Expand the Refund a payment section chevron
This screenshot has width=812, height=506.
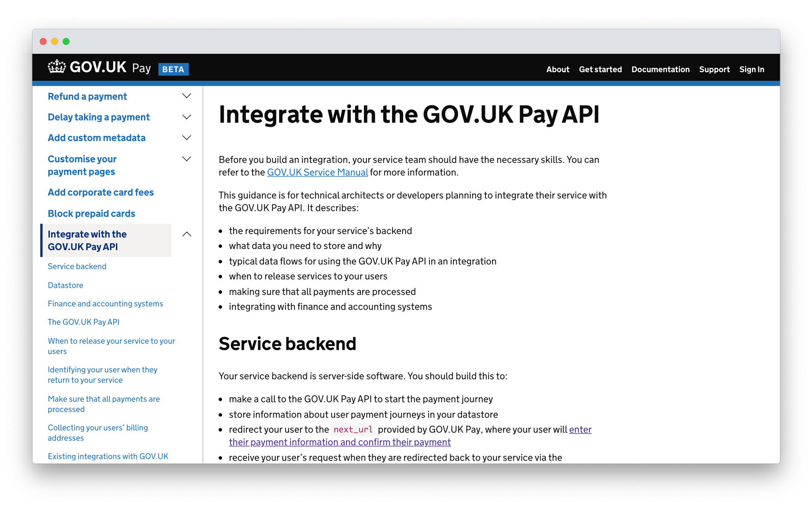coord(187,96)
